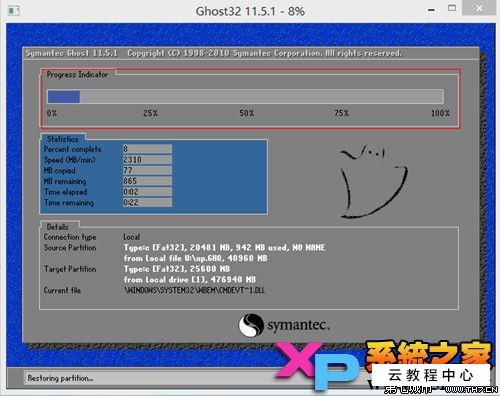Click the Target Partition label
This screenshot has height=396, width=500.
[x=70, y=269]
